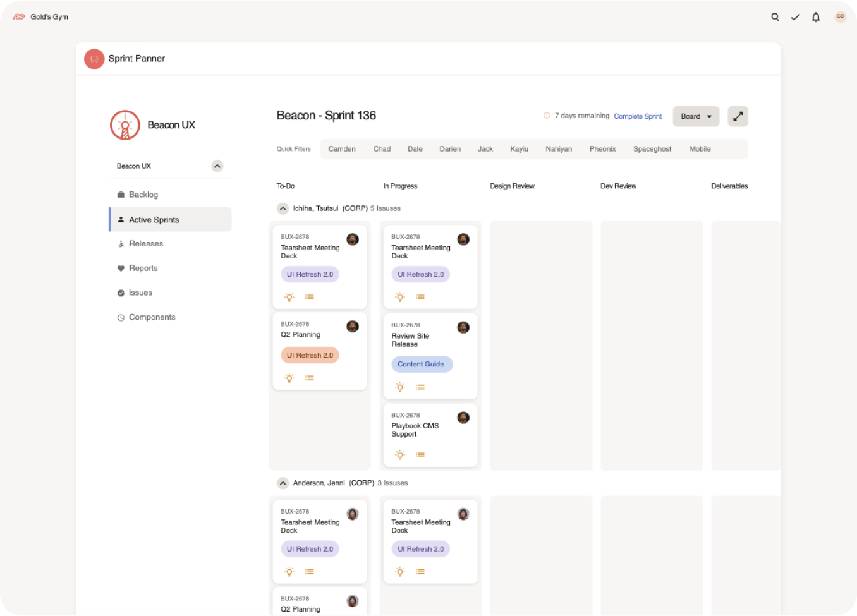Click the orange UI Refresh 2.0 tag
Screen dimensions: 857x616
click(x=310, y=355)
